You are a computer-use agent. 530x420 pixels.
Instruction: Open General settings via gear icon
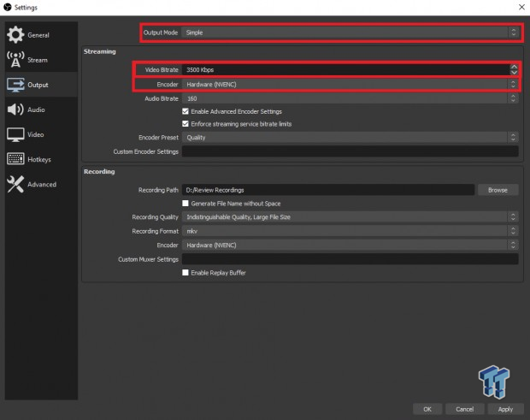coord(15,34)
